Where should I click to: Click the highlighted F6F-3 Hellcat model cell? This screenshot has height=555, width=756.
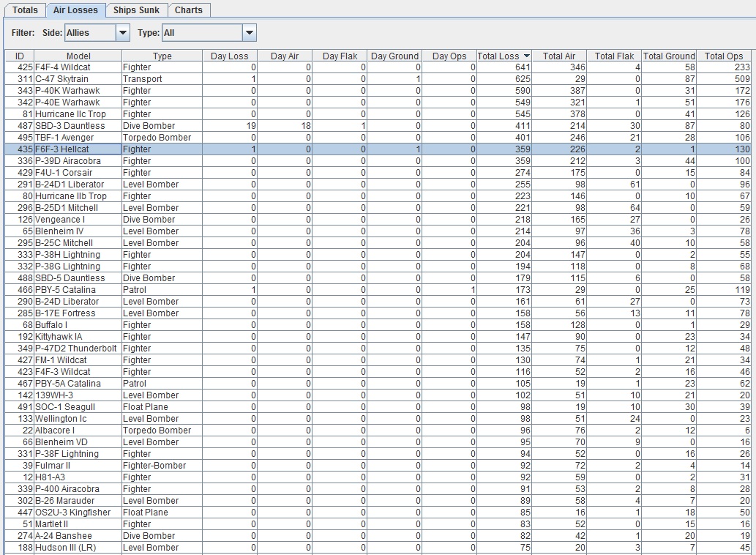tap(78, 149)
